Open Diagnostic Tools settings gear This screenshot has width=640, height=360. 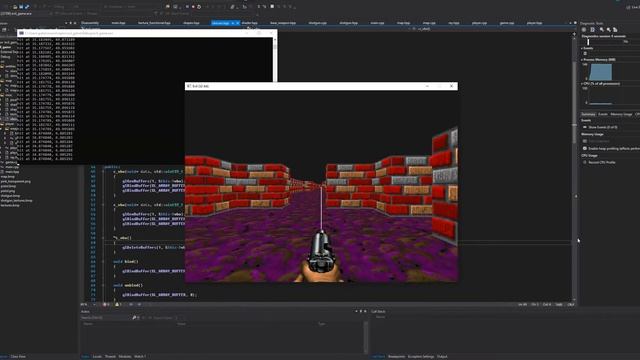(x=584, y=30)
